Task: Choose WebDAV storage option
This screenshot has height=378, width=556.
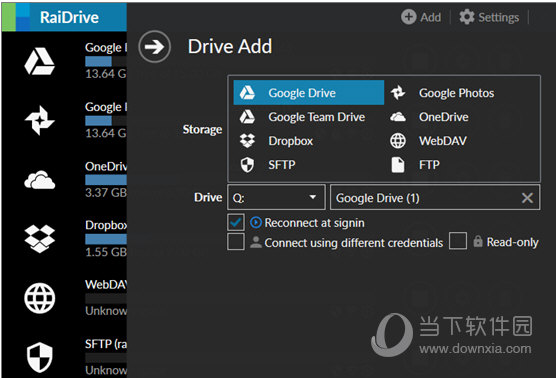Action: click(x=460, y=140)
